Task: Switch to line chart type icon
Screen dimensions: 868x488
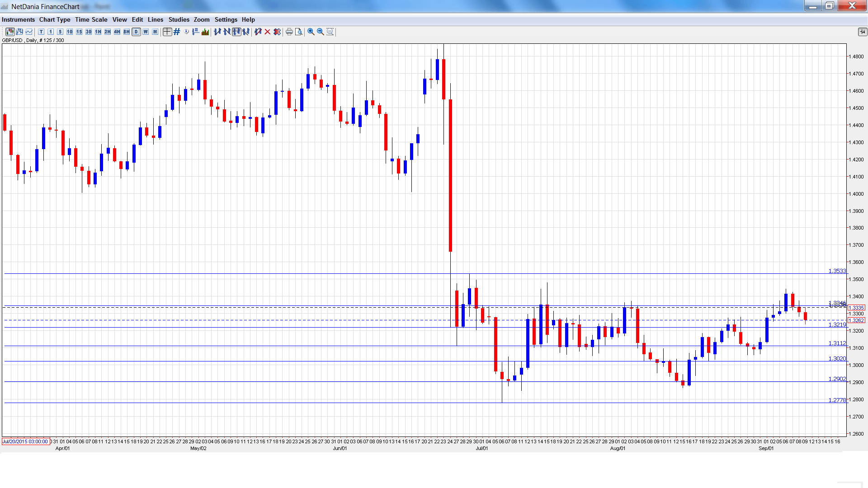Action: [x=29, y=32]
